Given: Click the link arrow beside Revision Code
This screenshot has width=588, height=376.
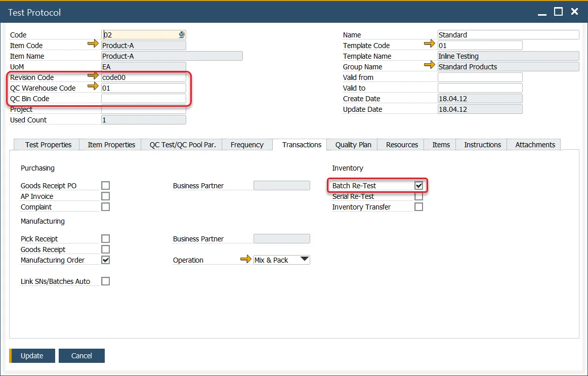Looking at the screenshot, I should pos(93,76).
